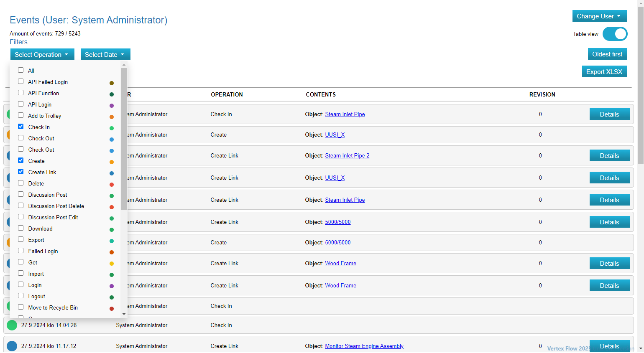This screenshot has width=644, height=353.
Task: Click the brown dot beside API Failed Login
Action: point(112,83)
